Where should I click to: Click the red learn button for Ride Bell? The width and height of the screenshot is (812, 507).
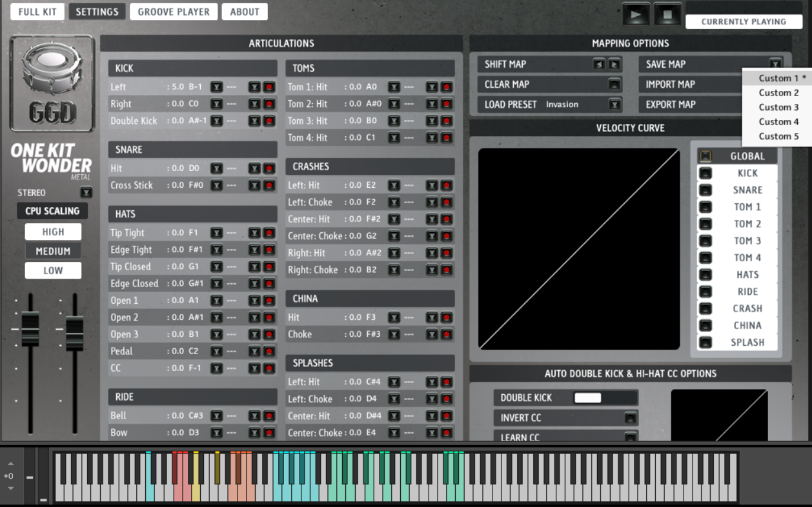[269, 415]
